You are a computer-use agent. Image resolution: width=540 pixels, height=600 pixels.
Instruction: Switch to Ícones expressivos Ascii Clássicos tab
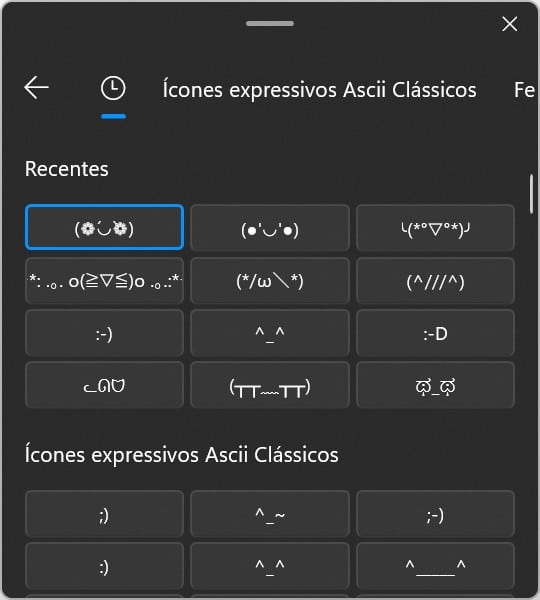point(320,90)
